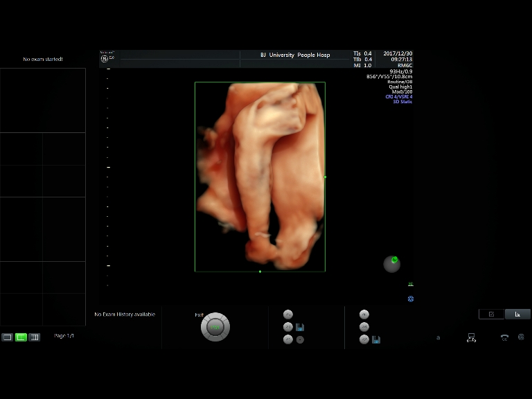Click the network computer connection icon
This screenshot has height=399, width=532.
tap(471, 338)
